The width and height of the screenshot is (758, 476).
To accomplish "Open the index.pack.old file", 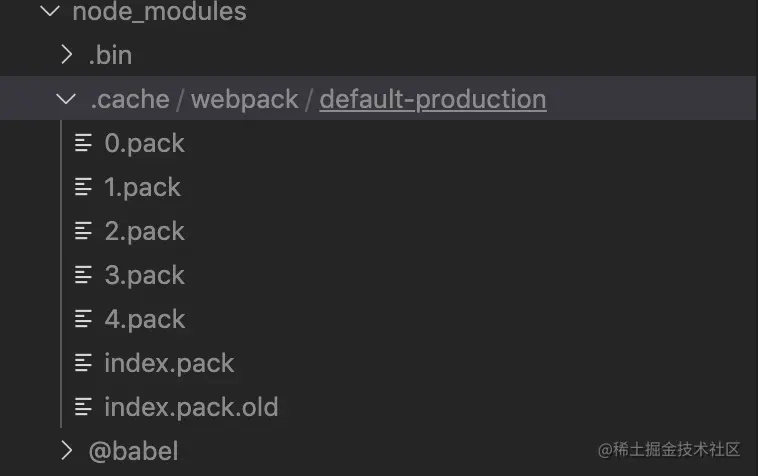I will tap(191, 407).
